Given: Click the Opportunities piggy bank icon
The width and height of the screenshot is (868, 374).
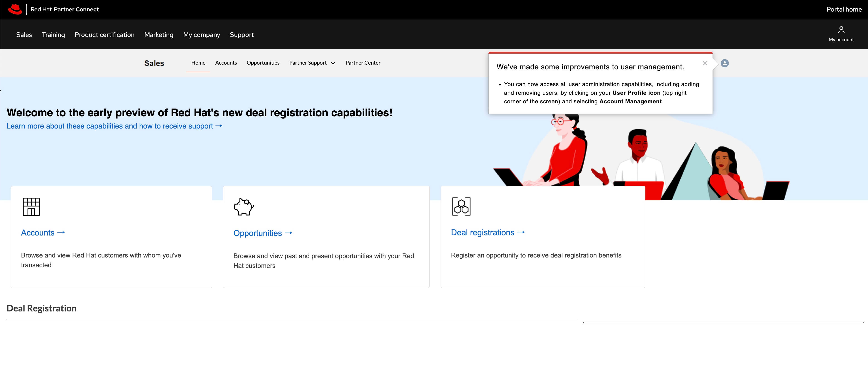Looking at the screenshot, I should pyautogui.click(x=244, y=206).
